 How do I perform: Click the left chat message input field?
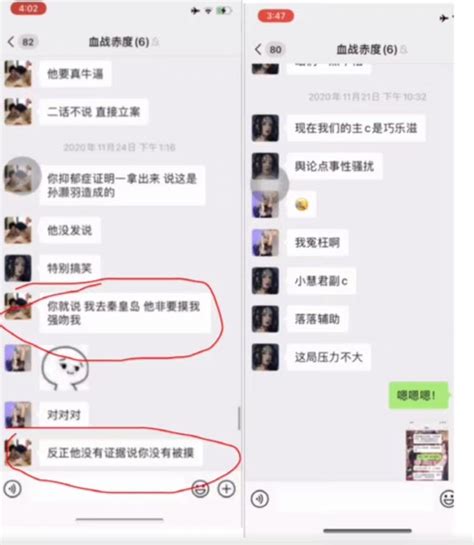[106, 489]
